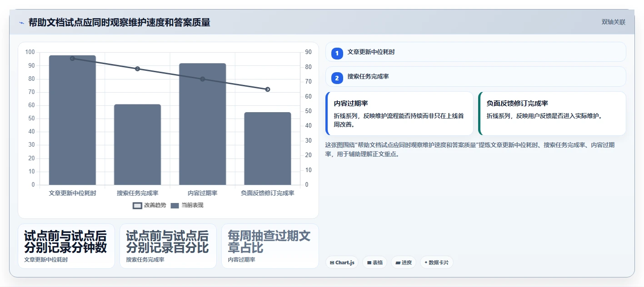
Task: Click the Chart.js chip
Action: pyautogui.click(x=342, y=262)
